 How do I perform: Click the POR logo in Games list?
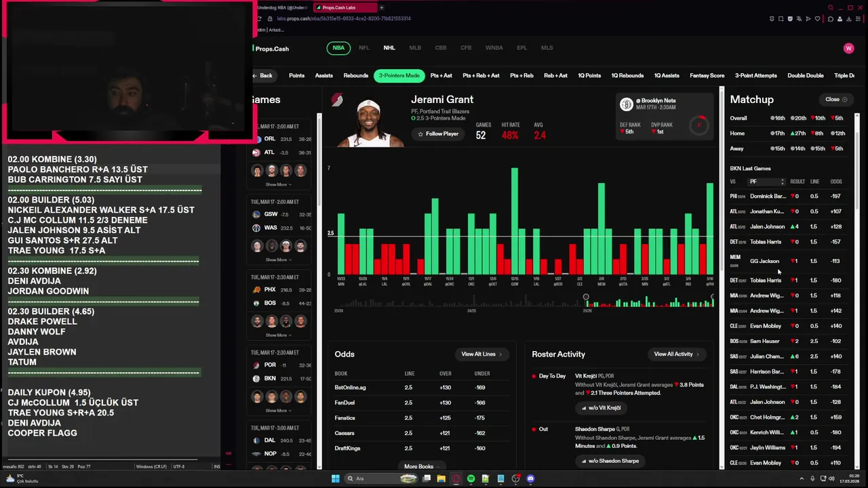(x=256, y=365)
